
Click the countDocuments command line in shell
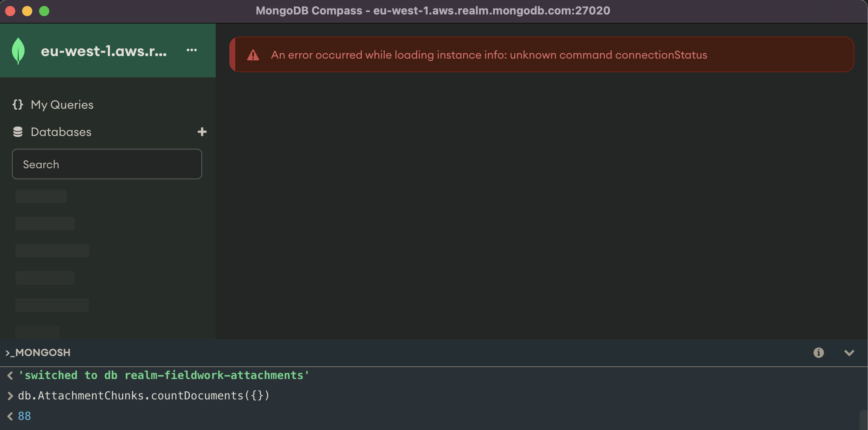(x=144, y=396)
